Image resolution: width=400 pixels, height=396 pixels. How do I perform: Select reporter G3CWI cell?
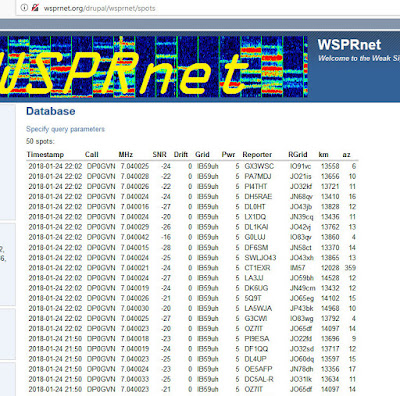(x=256, y=318)
